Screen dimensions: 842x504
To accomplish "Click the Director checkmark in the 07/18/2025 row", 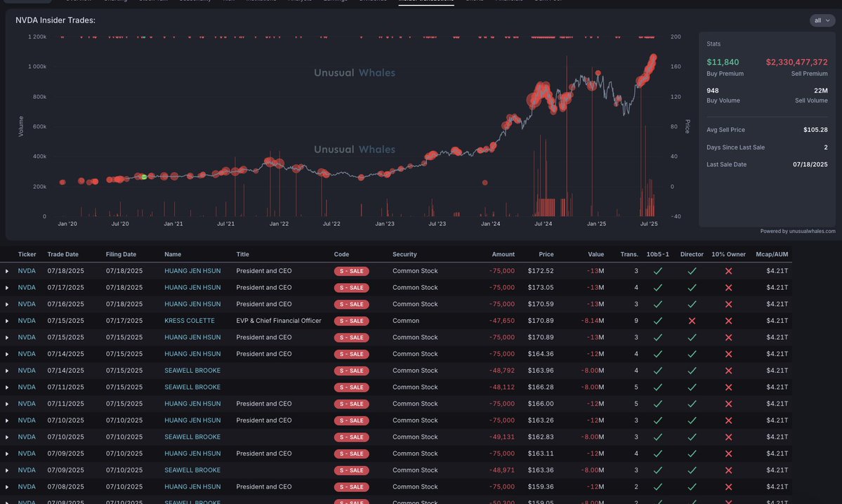I will point(692,271).
